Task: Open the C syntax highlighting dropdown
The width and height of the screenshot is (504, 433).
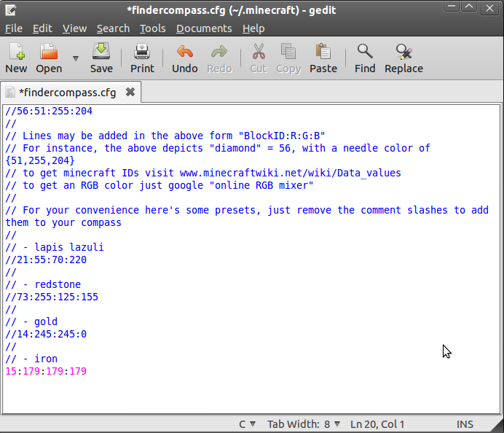Action: click(247, 424)
